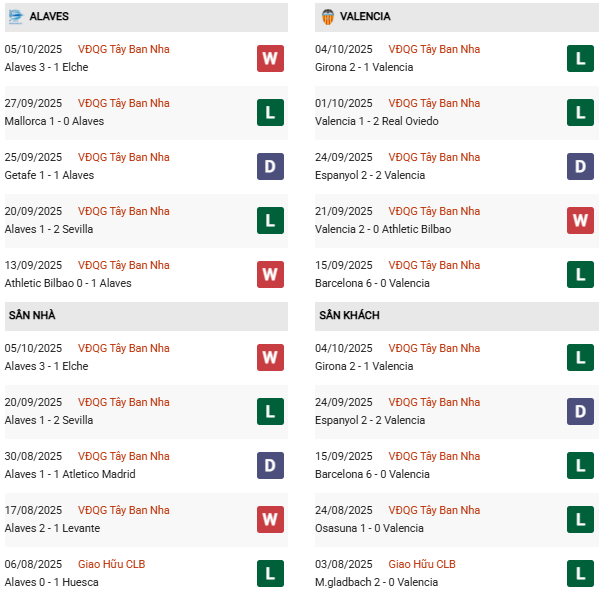Open Giao Hữu CLB link dated 03/08/2025
This screenshot has width=600, height=596.
point(422,564)
